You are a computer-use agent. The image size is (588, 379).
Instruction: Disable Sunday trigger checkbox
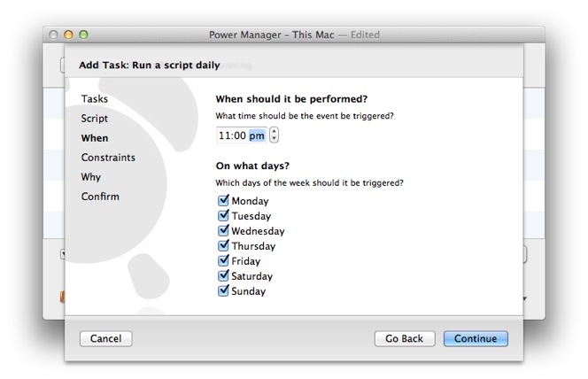click(x=223, y=291)
